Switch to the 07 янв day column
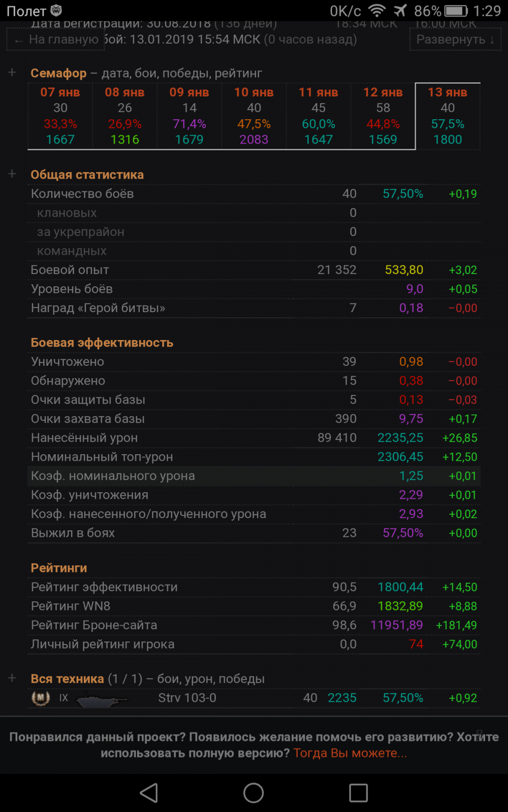Image resolution: width=508 pixels, height=812 pixels. click(x=60, y=116)
